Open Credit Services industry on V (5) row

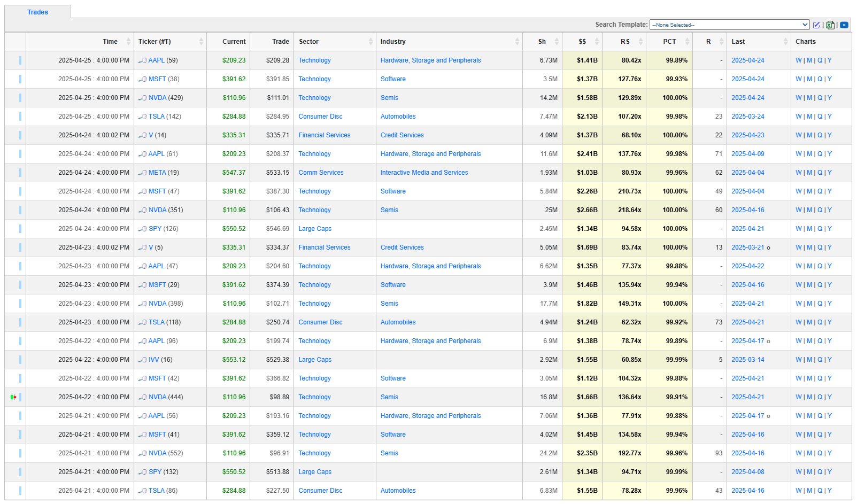point(402,247)
